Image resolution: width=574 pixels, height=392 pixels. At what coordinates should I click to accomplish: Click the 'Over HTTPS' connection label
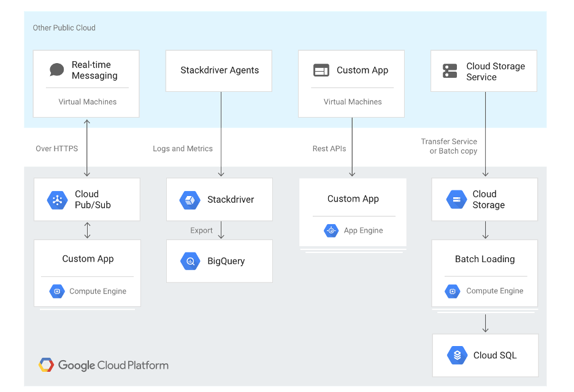pyautogui.click(x=56, y=149)
